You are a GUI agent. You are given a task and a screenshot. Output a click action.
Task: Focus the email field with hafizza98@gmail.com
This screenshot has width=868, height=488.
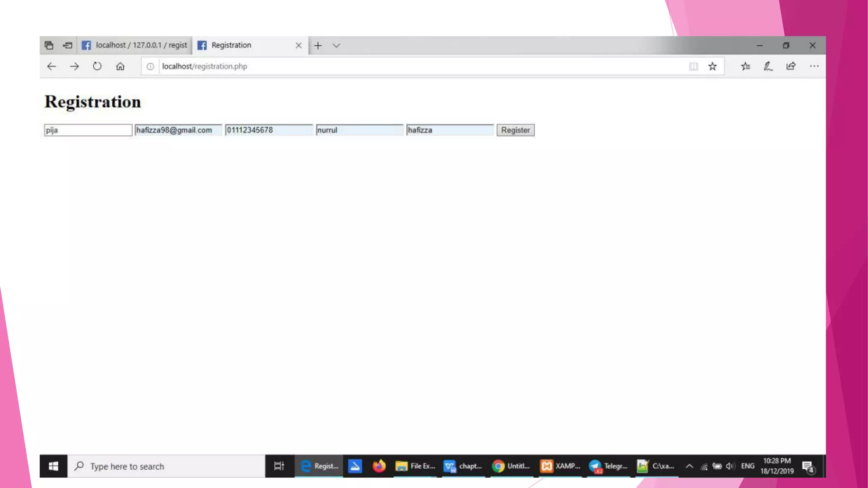178,130
